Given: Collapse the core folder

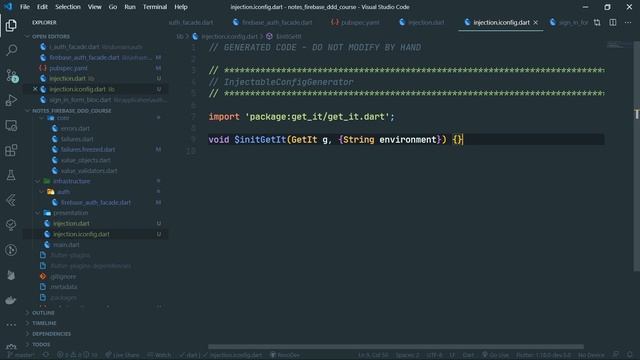Looking at the screenshot, I should [63, 118].
